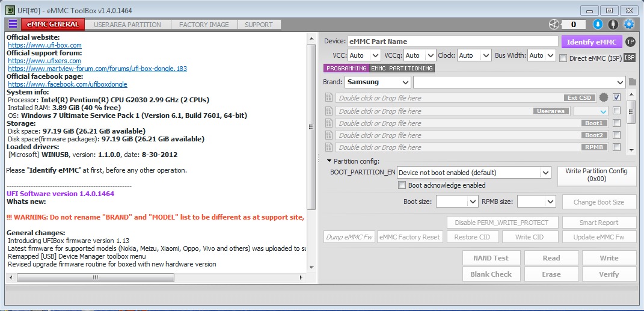644x311 pixels.
Task: Open the ufi-box.com official website link
Action: click(x=44, y=45)
